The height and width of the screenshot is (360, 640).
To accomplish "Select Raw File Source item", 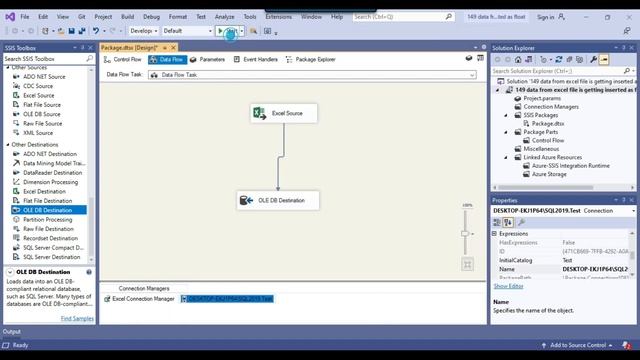I will [x=42, y=124].
